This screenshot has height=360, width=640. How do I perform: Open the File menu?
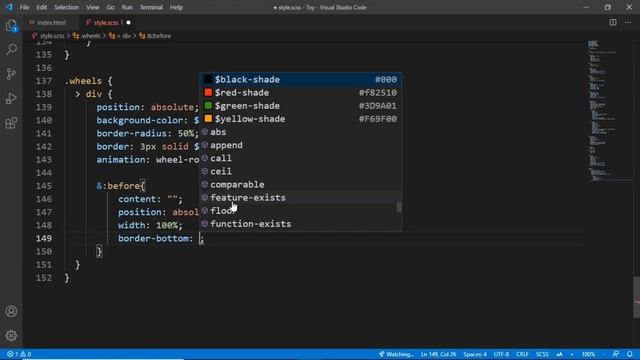pos(24,7)
